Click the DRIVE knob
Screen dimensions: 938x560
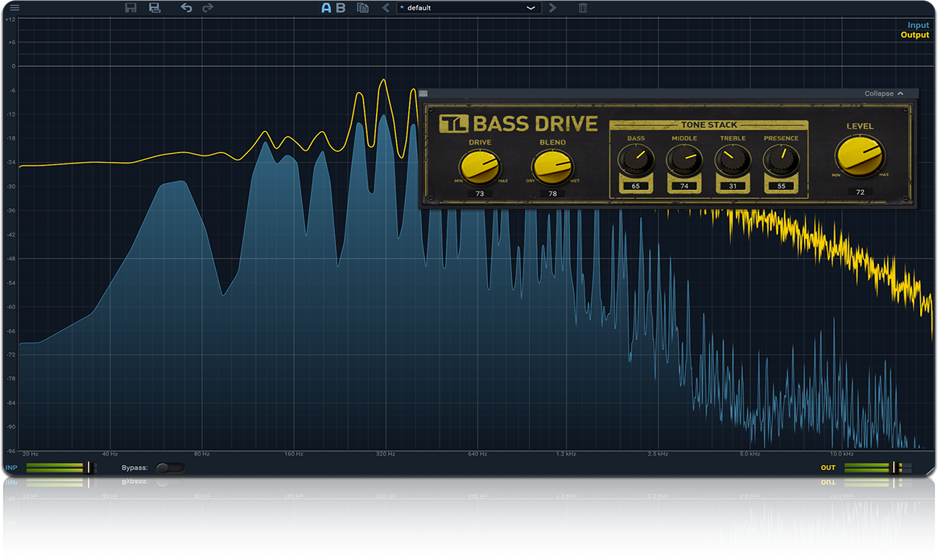click(481, 168)
